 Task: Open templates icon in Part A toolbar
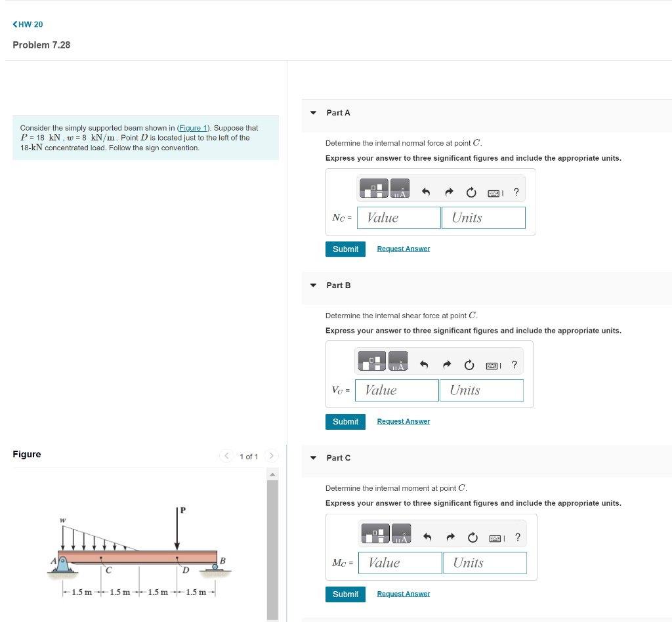click(x=373, y=188)
